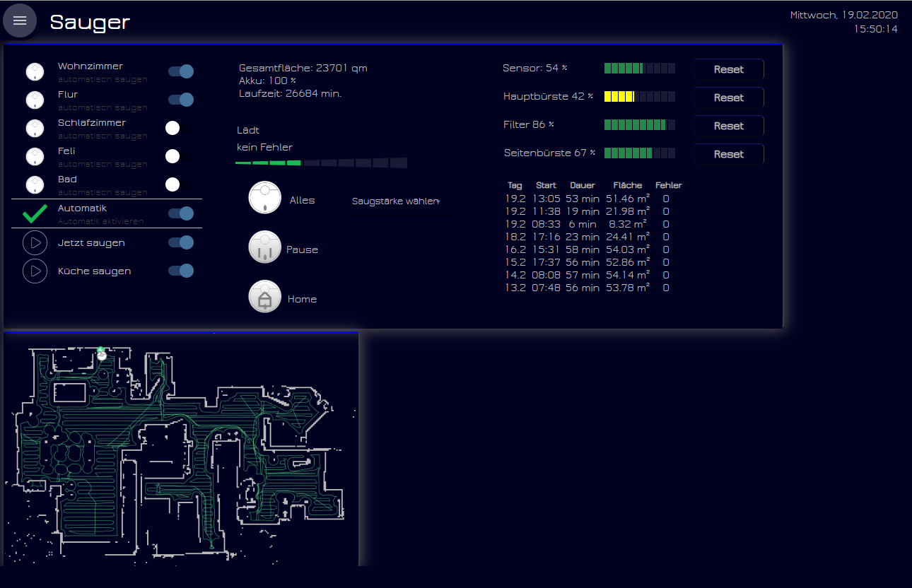Click the Automatik aktivieren subtitle
The height and width of the screenshot is (588, 912).
coord(101,221)
